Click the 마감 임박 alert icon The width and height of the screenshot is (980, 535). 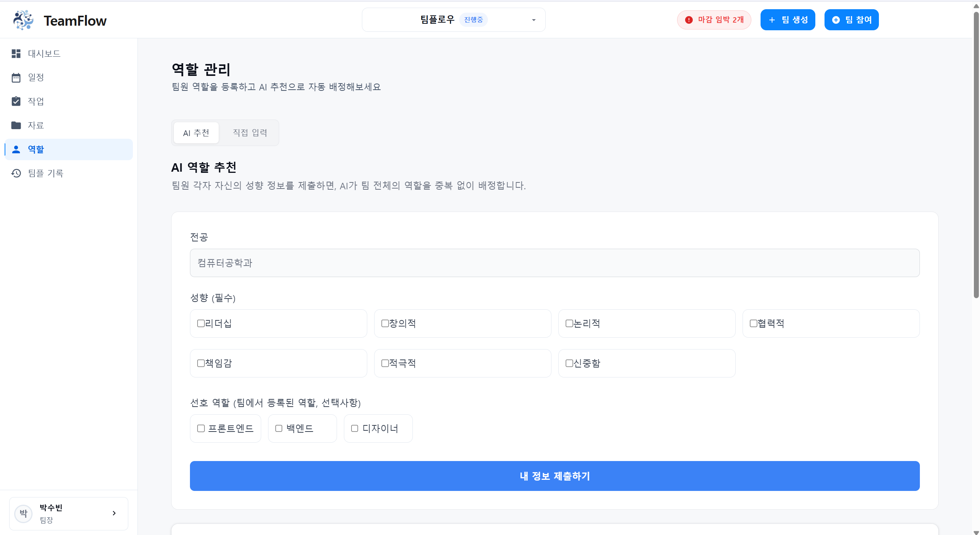688,20
